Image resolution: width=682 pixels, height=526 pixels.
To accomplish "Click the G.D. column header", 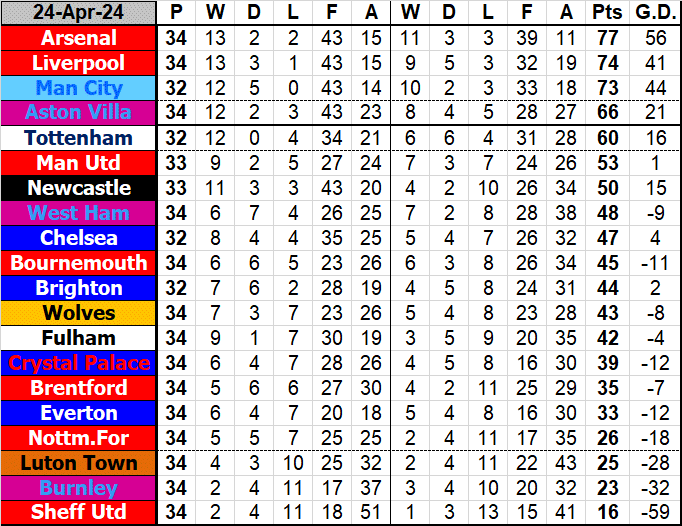I will [655, 13].
